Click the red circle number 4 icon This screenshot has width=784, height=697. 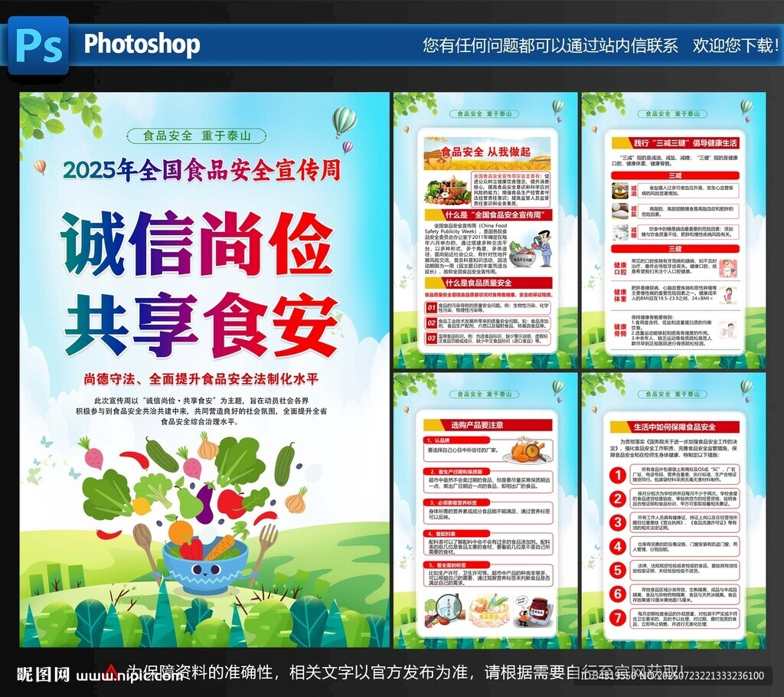pos(618,546)
